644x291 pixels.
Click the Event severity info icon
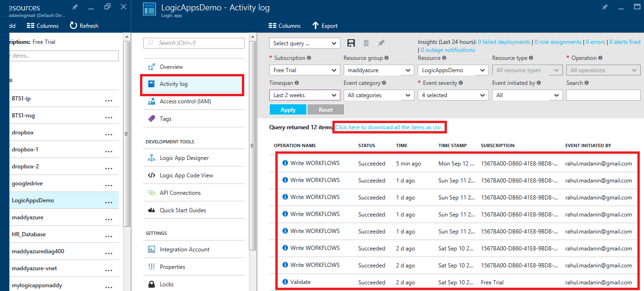pyautogui.click(x=460, y=83)
